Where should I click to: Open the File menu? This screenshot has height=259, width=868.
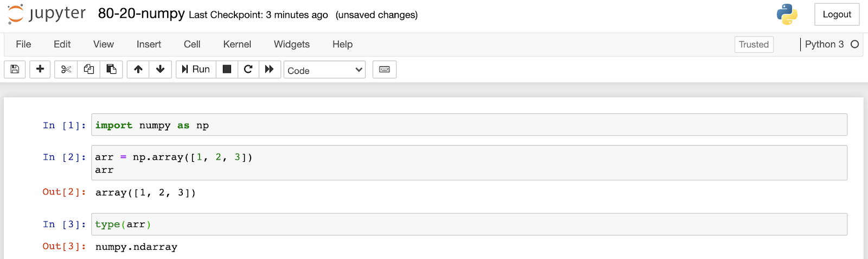23,45
